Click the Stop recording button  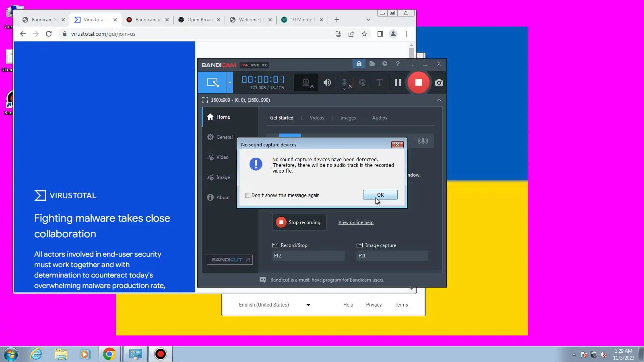(x=299, y=222)
